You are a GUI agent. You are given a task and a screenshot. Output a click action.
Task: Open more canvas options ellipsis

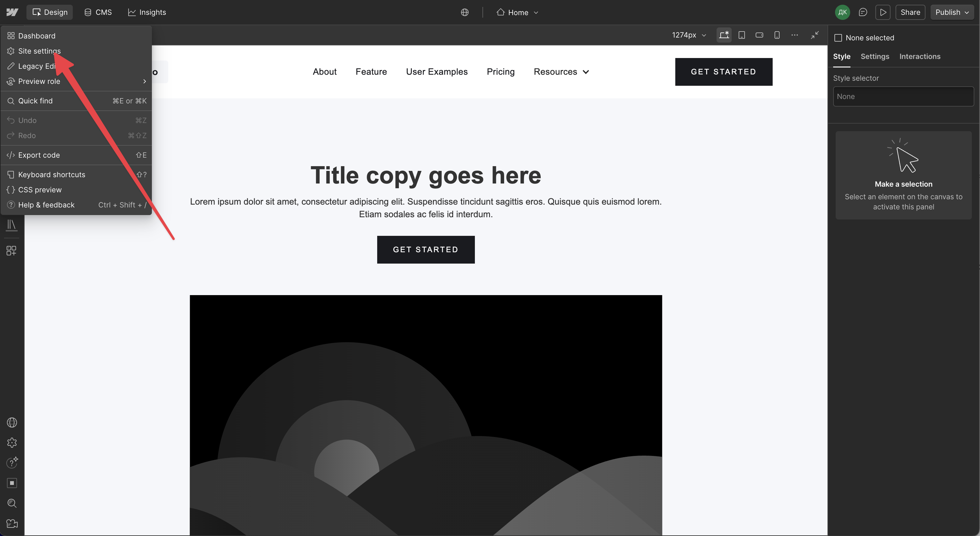coord(794,35)
